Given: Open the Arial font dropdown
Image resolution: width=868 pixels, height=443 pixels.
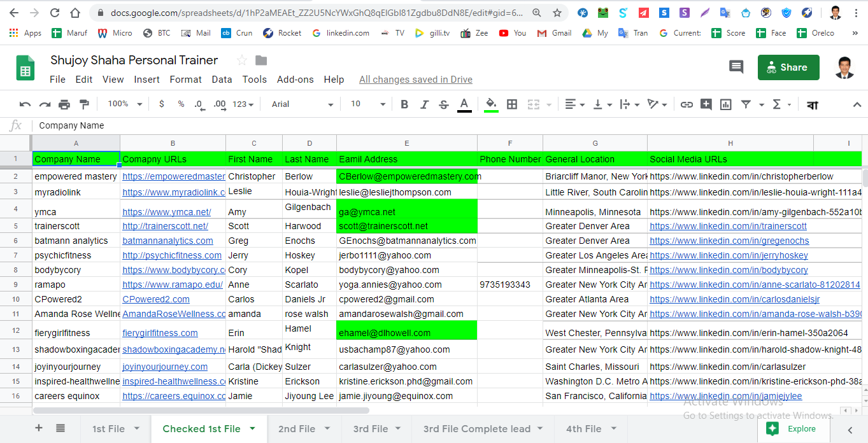Looking at the screenshot, I should click(x=302, y=104).
